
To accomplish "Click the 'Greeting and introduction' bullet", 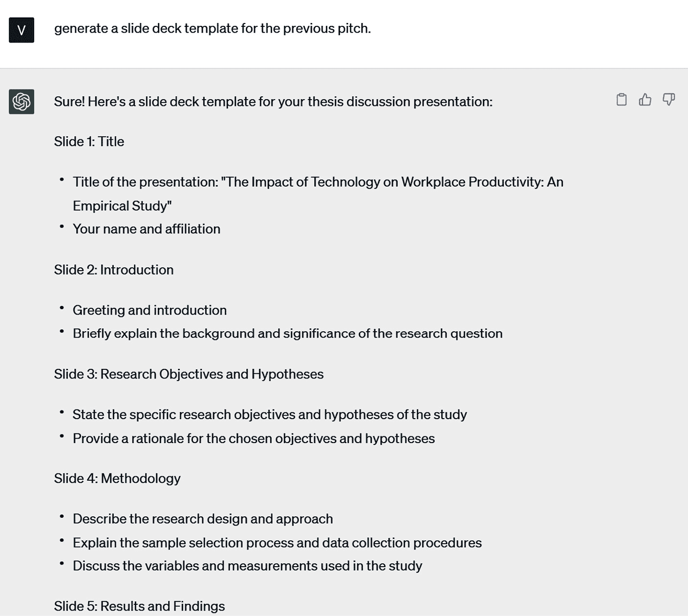I will (150, 310).
